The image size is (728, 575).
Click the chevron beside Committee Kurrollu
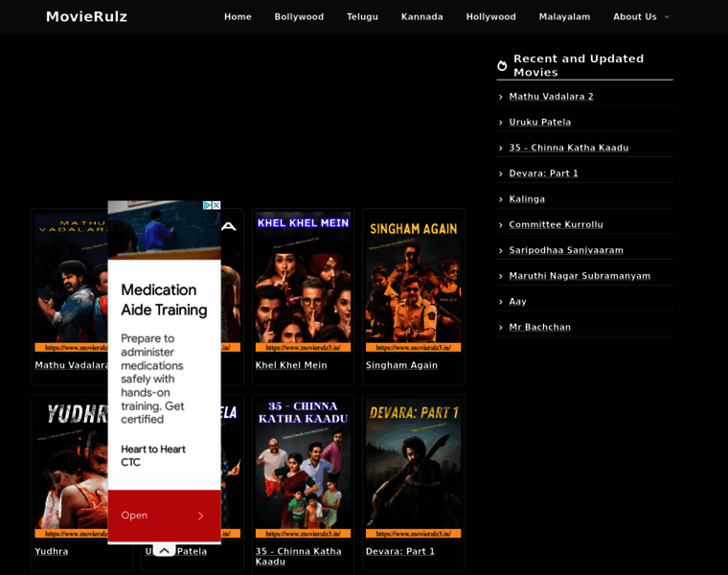[x=500, y=225]
